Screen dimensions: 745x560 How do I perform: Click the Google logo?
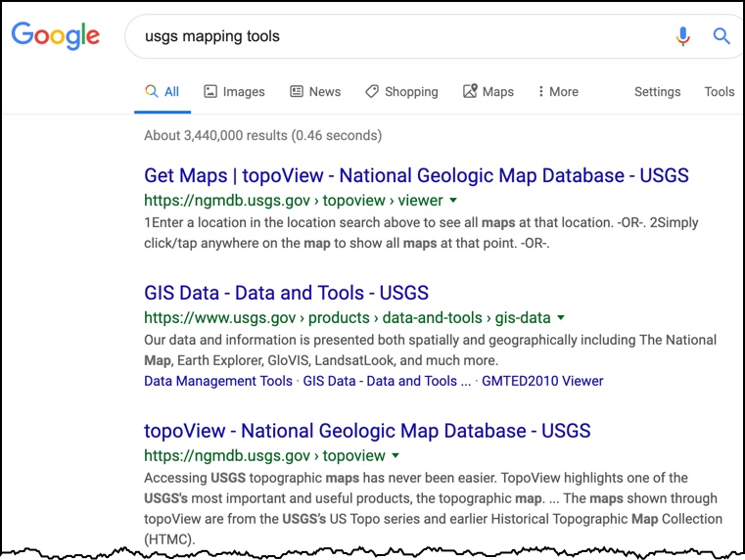tap(56, 36)
